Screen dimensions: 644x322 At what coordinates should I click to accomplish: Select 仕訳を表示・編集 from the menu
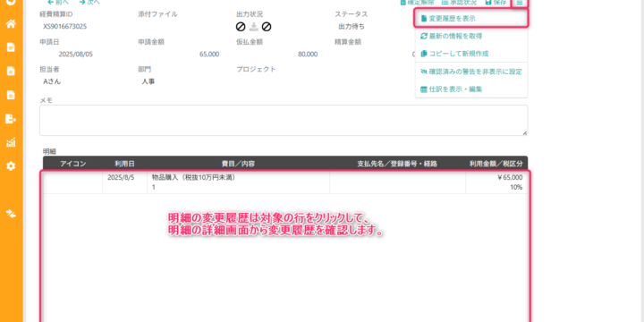click(471, 89)
